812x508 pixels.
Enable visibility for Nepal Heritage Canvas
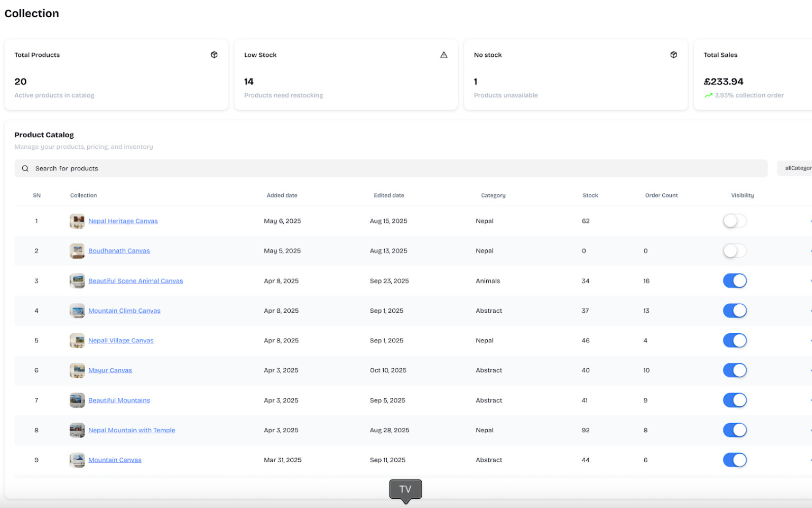point(734,221)
